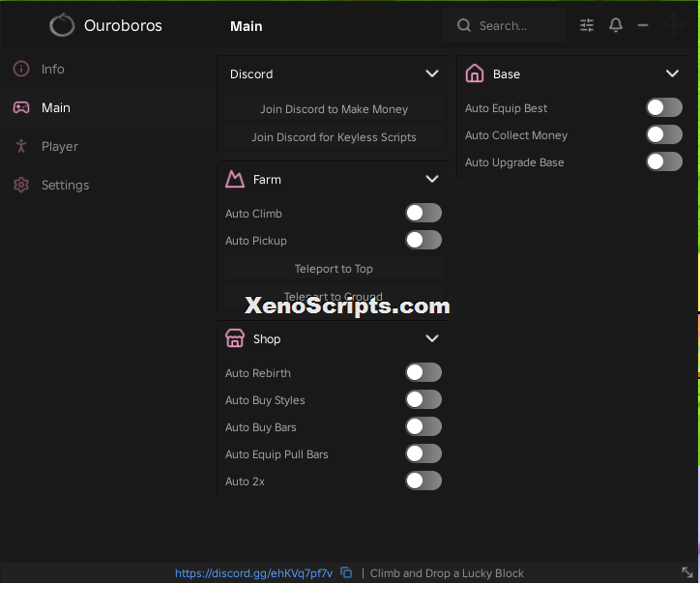Collapse the Farm section chevron
Image resolution: width=700 pixels, height=612 pixels.
pyautogui.click(x=431, y=179)
